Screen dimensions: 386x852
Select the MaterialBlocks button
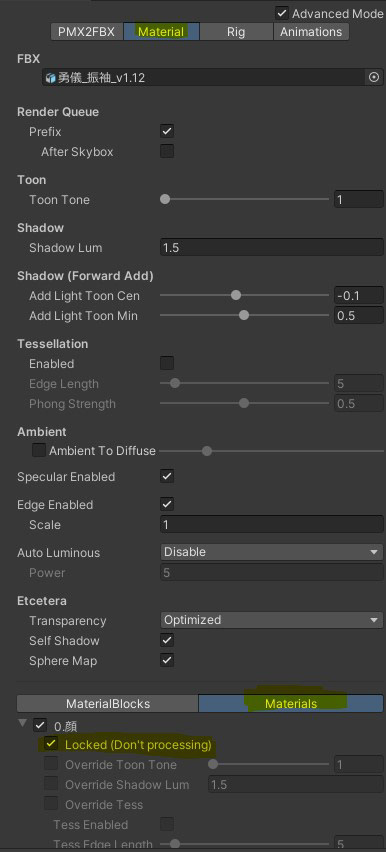[108, 703]
